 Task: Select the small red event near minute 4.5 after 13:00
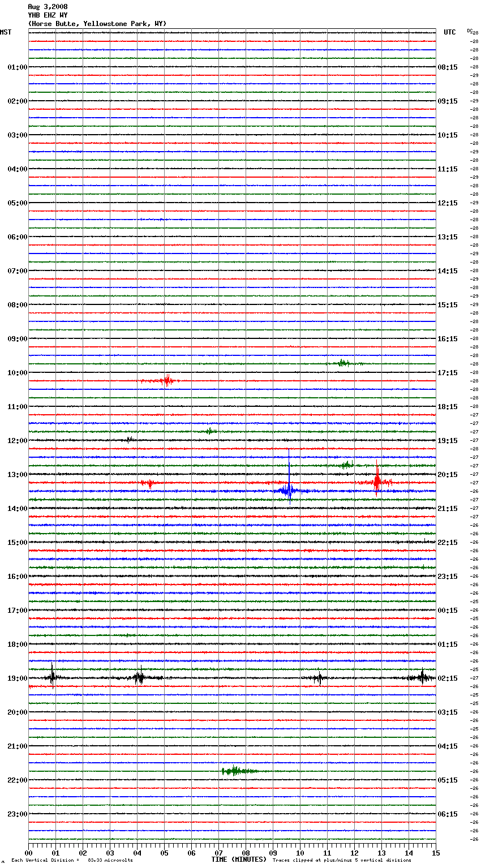(x=149, y=483)
